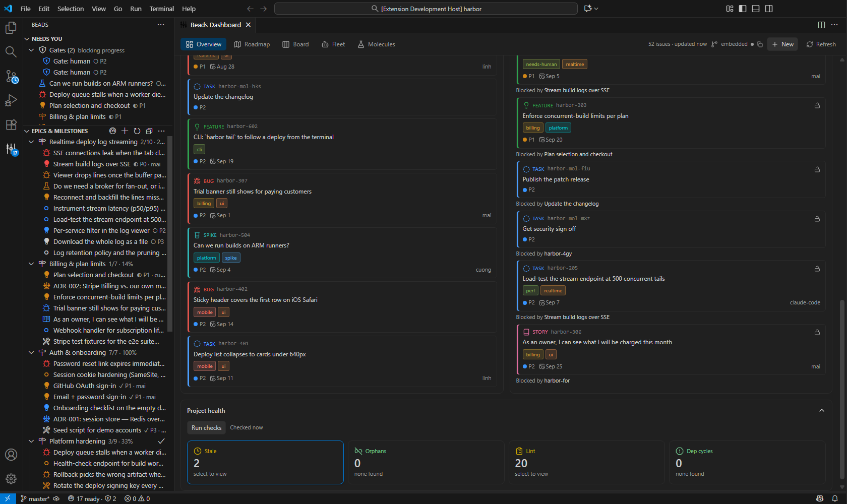Click the checkmark on Platform hardening row
The width and height of the screenshot is (847, 504).
[x=161, y=441]
